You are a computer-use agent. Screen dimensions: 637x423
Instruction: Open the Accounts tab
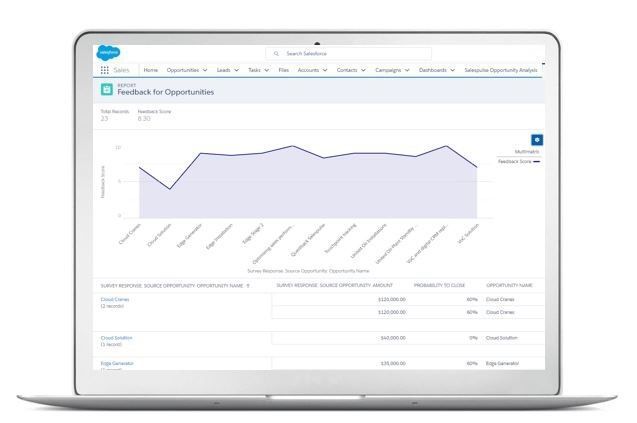[308, 70]
